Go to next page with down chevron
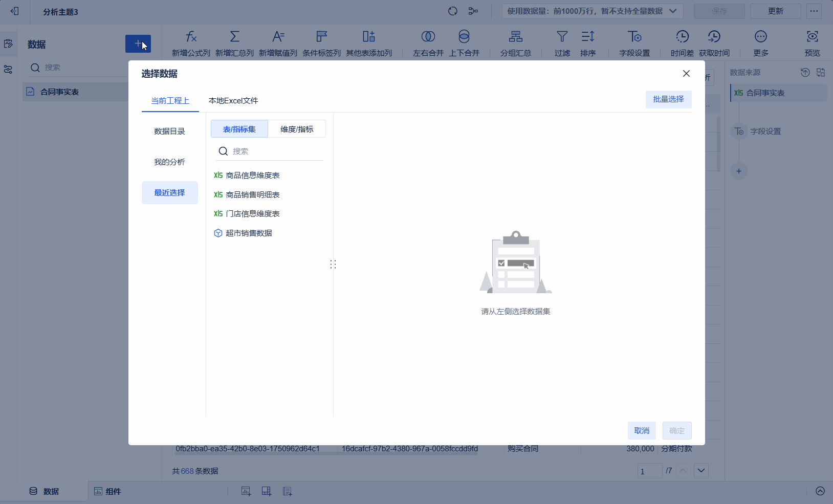Viewport: 833px width, 504px height. click(701, 470)
